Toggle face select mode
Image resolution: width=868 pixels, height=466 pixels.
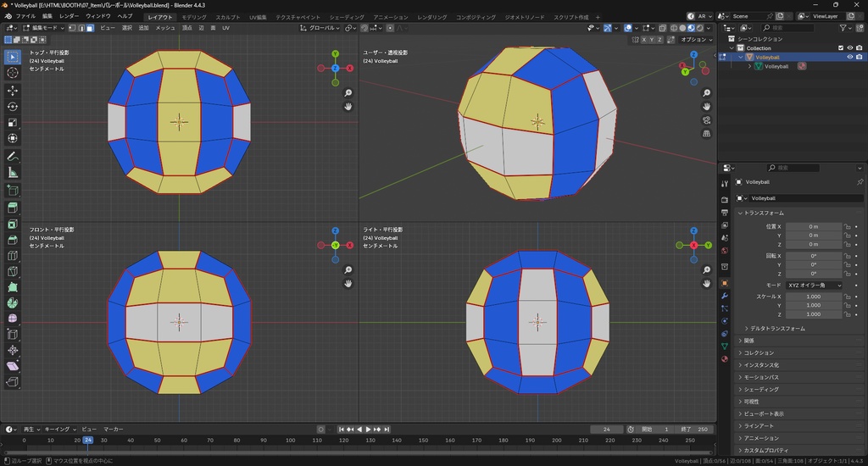[x=90, y=28]
